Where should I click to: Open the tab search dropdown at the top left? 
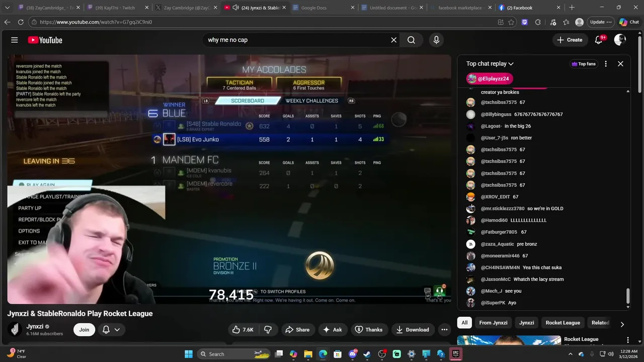(7, 8)
